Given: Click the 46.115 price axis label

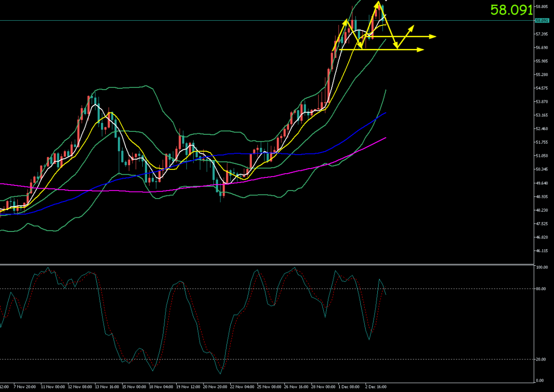Looking at the screenshot, I should (542, 251).
